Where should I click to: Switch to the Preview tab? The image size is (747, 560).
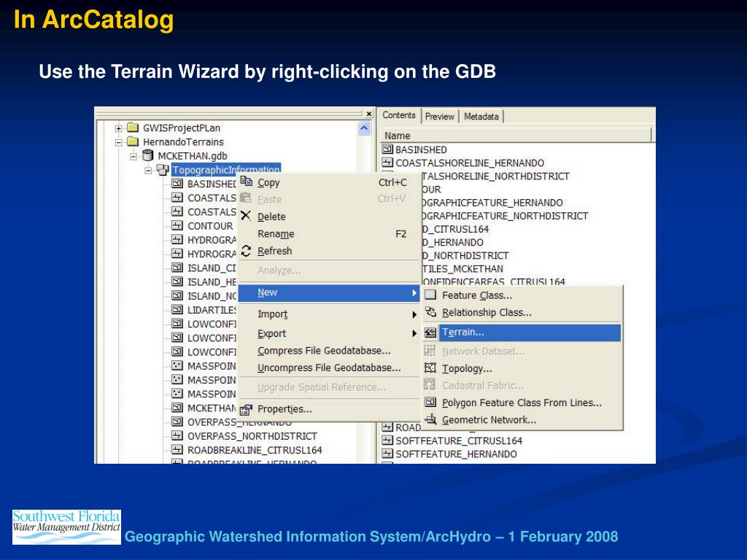tap(439, 116)
